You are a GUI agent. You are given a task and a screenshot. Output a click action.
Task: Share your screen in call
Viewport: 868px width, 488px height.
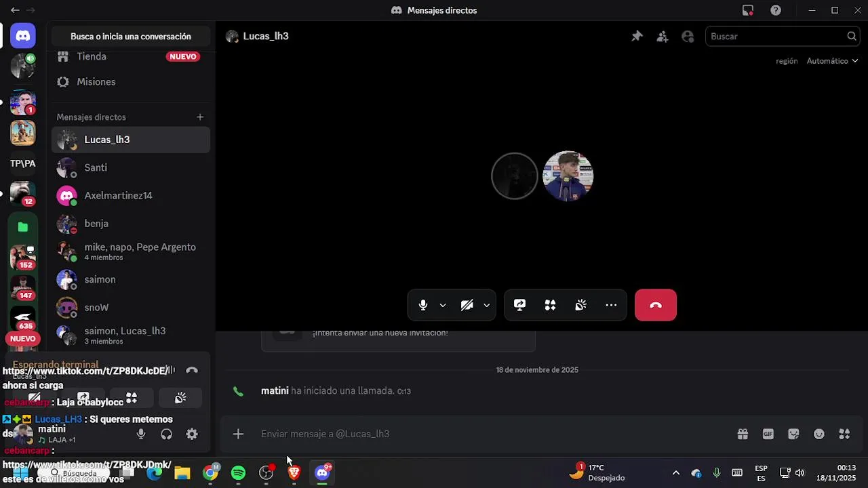point(520,305)
